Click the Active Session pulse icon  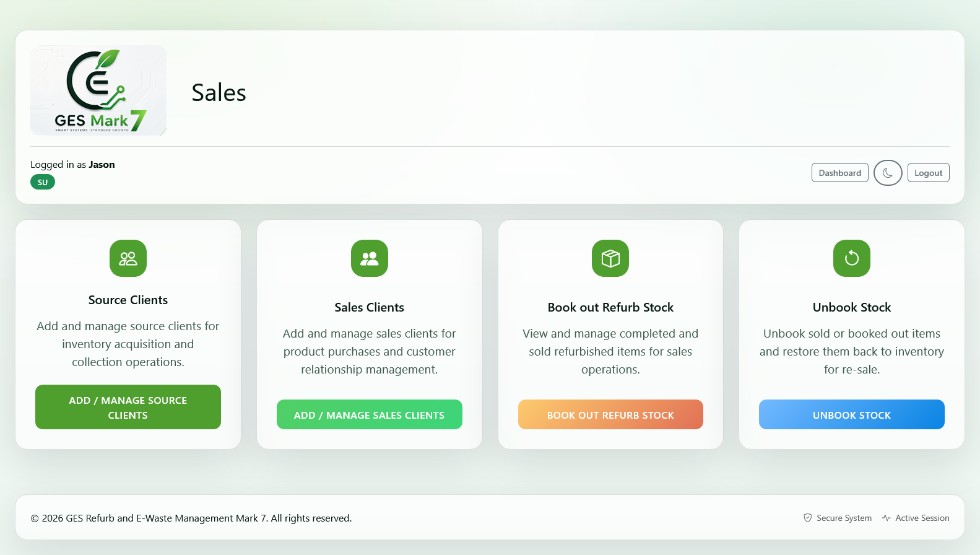887,518
